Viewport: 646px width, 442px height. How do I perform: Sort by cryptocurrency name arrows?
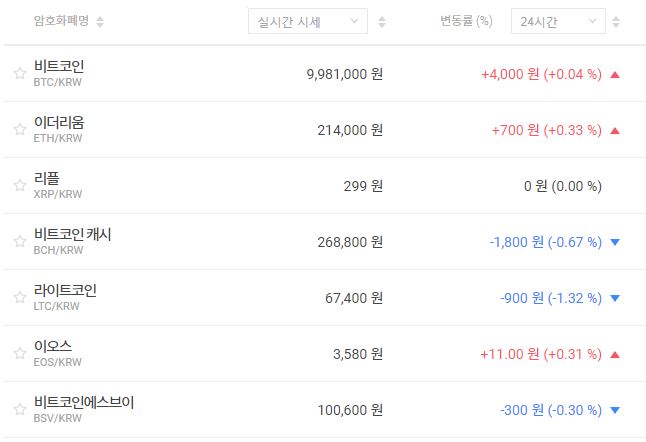click(100, 21)
